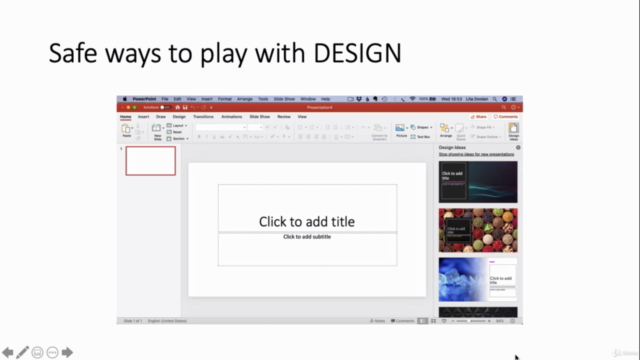Open quick access toolbar customize arrow
Viewport: 640px width, 360px height.
211,107
